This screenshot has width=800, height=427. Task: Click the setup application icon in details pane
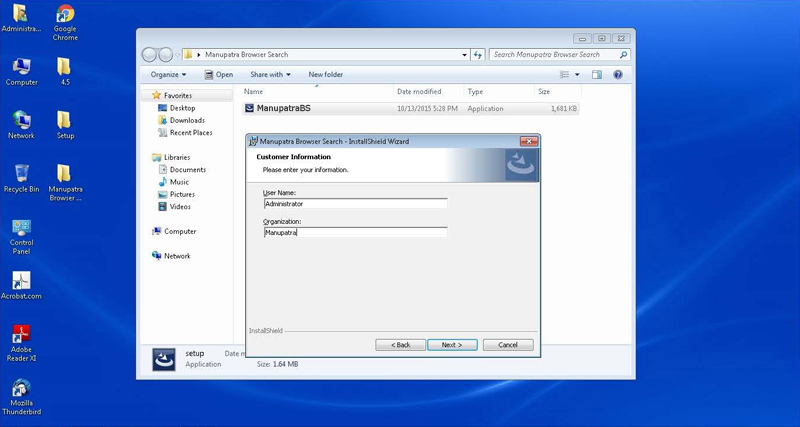(164, 359)
